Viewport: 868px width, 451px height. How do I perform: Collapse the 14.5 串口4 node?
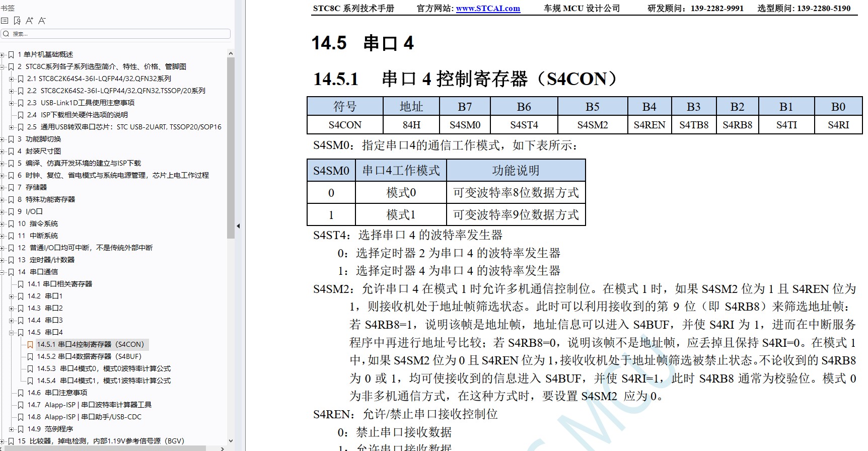coord(12,332)
